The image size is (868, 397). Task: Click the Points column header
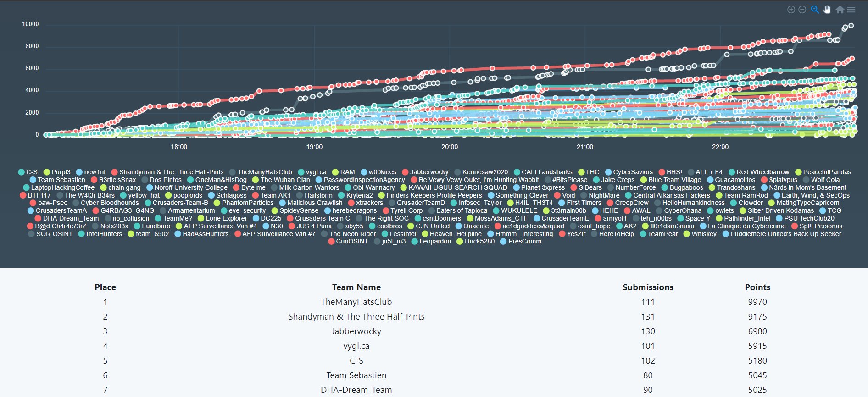pos(757,287)
